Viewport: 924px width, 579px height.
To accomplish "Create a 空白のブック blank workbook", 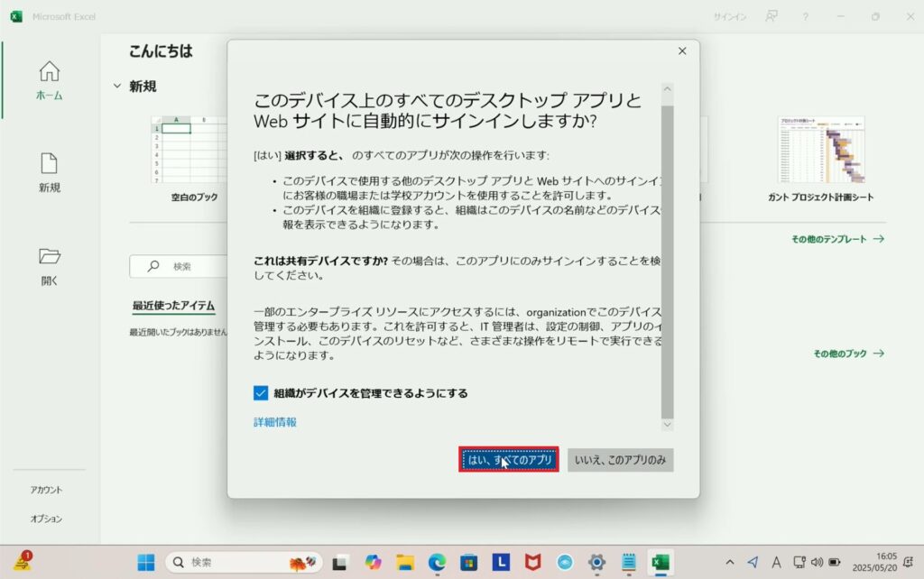I will tap(194, 159).
